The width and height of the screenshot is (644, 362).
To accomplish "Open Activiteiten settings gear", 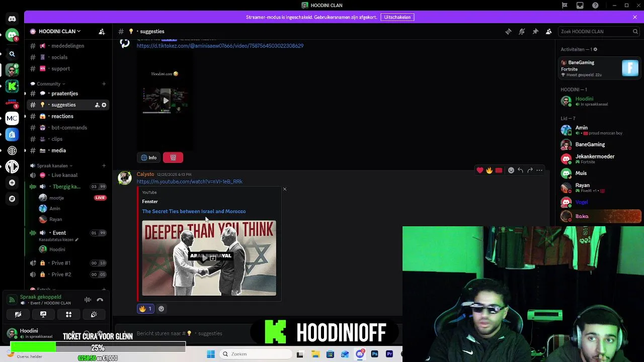I will (595, 49).
